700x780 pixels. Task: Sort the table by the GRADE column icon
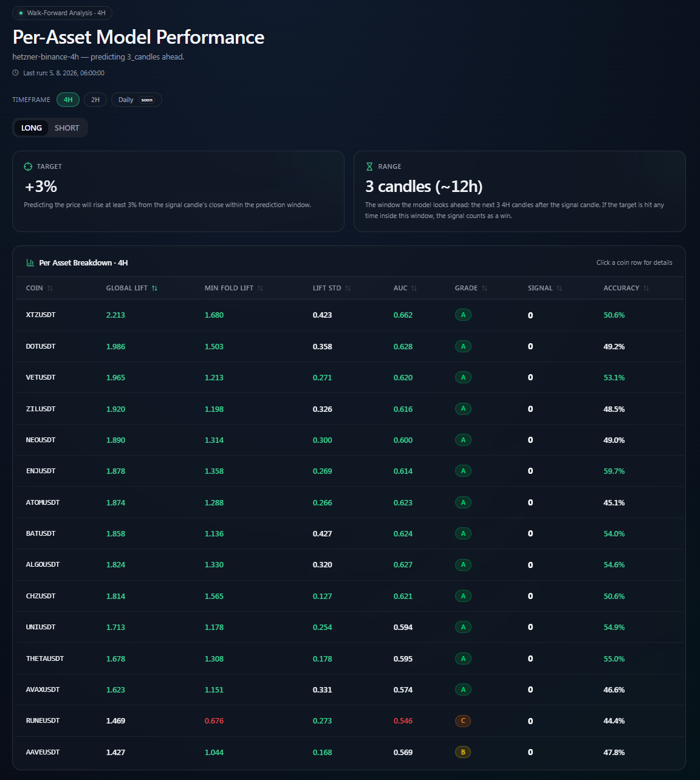(484, 289)
